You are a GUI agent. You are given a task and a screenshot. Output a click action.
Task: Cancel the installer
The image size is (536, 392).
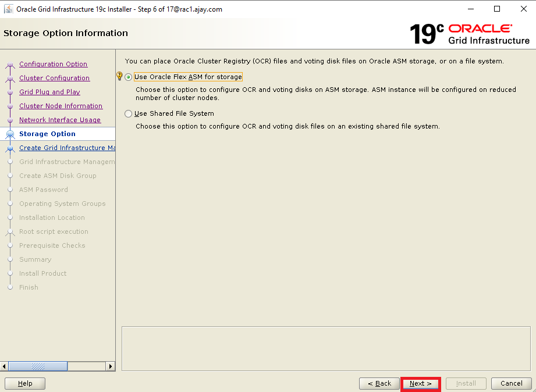512,384
